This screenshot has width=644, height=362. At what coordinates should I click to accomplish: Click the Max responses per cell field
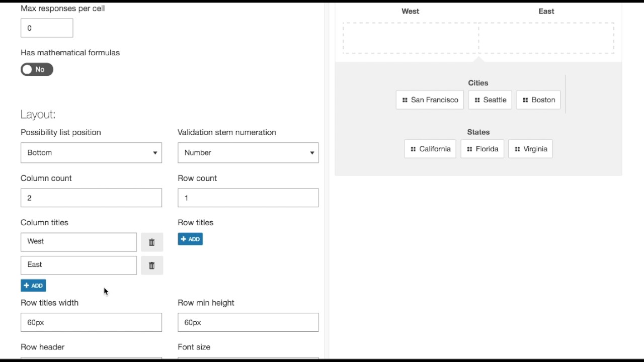pos(47,28)
